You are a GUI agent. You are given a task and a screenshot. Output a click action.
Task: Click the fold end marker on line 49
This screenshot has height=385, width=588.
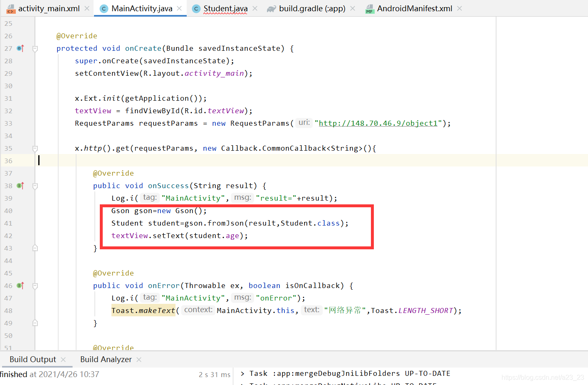[x=35, y=323]
